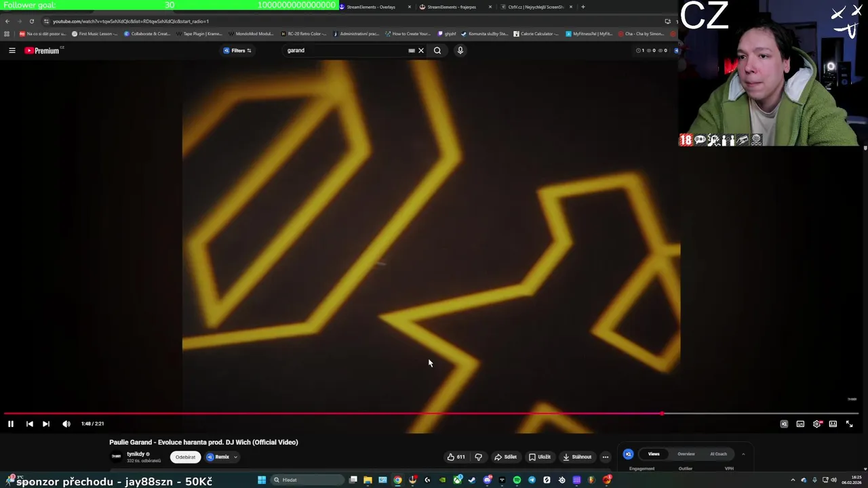This screenshot has height=488, width=868.
Task: Open a new browser tab with plus
Action: tap(583, 7)
